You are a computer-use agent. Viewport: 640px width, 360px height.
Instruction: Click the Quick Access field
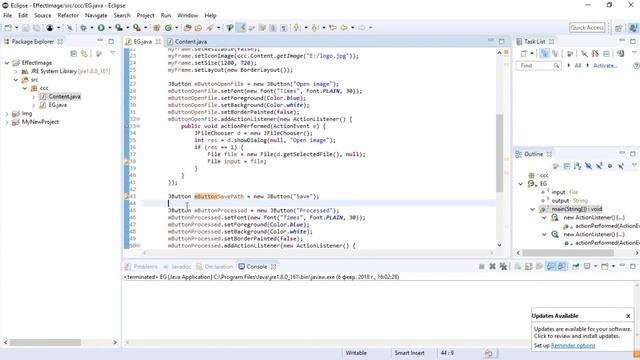pos(587,28)
